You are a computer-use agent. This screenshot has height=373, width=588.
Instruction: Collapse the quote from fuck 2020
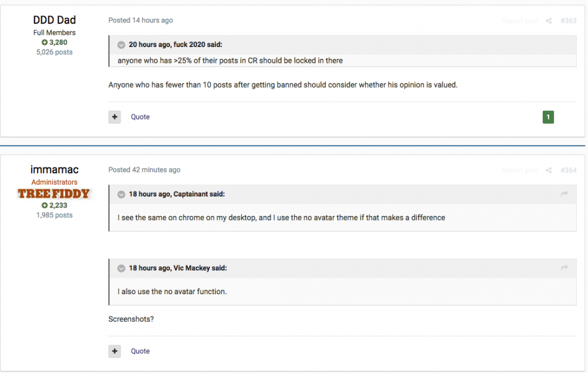click(x=121, y=45)
